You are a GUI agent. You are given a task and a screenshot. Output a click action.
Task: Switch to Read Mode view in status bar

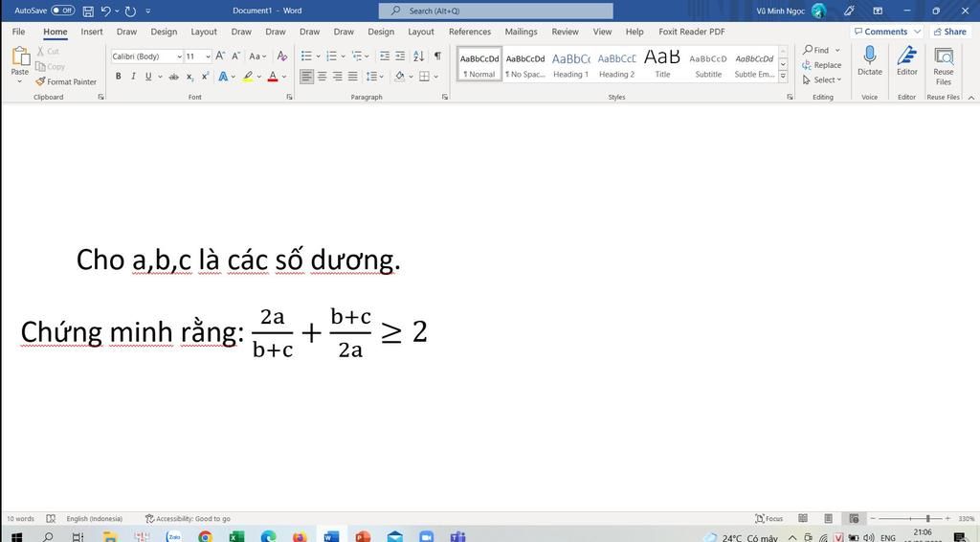(803, 518)
